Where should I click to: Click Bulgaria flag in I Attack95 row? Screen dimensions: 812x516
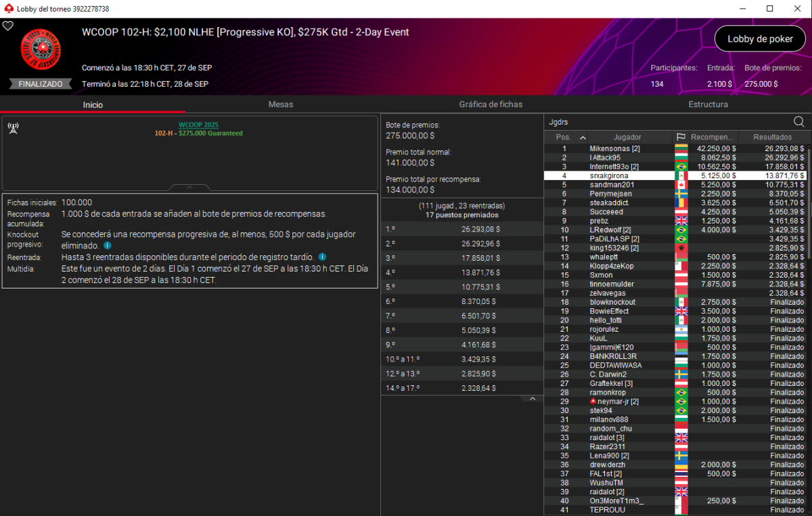pos(681,158)
